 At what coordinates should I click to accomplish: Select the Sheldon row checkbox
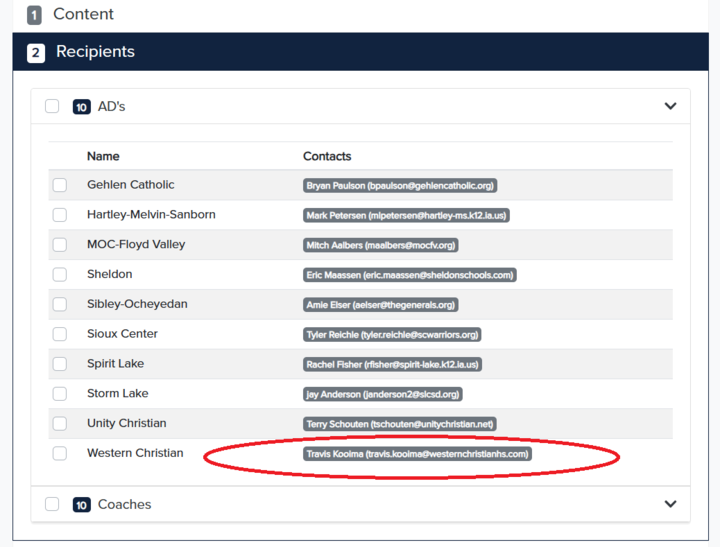click(60, 275)
